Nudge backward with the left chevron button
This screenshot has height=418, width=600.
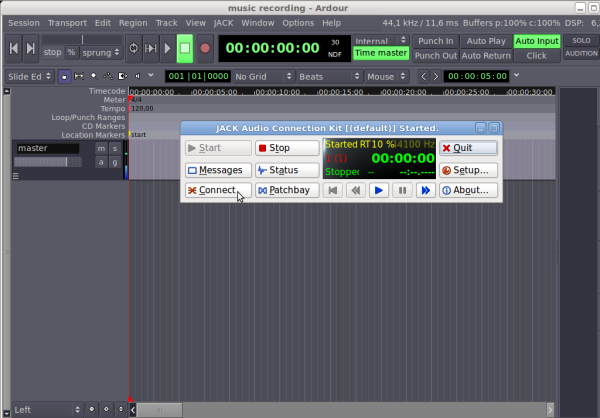[423, 77]
